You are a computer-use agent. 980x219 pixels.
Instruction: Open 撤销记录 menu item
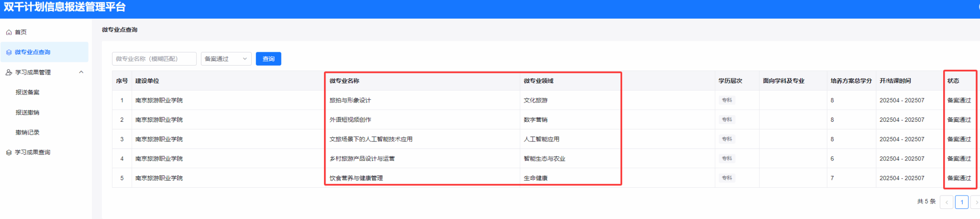[x=27, y=133]
